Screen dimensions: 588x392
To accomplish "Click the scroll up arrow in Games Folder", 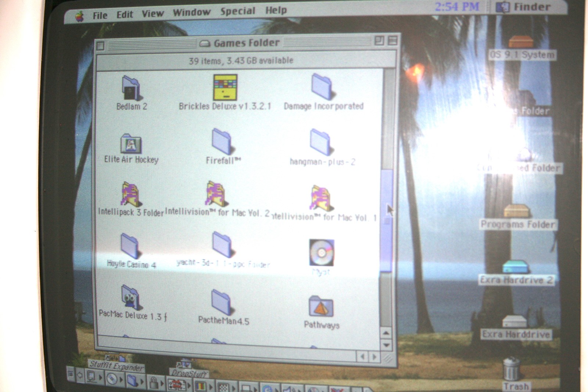I will [x=386, y=333].
